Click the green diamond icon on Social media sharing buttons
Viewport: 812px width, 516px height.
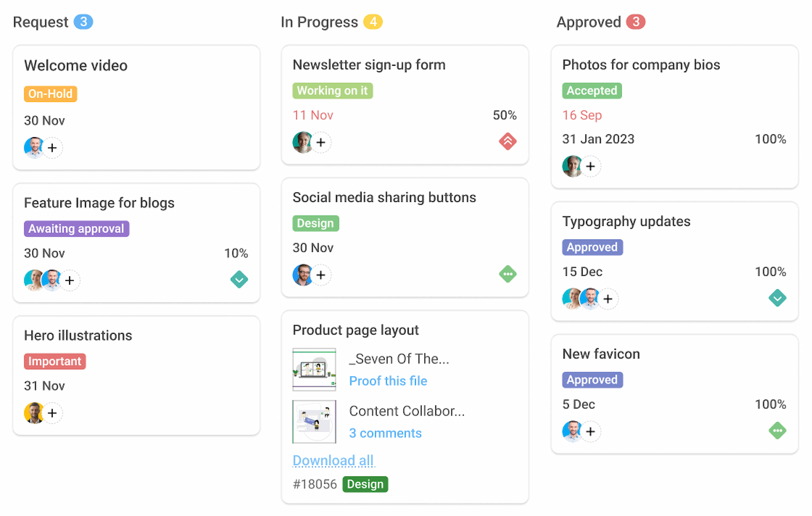click(x=507, y=274)
